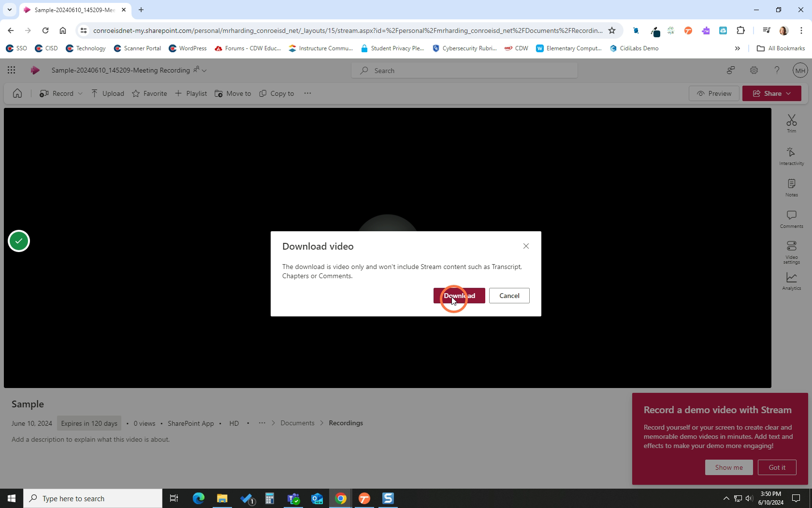
Task: Click Upload in toolbar
Action: pyautogui.click(x=107, y=93)
